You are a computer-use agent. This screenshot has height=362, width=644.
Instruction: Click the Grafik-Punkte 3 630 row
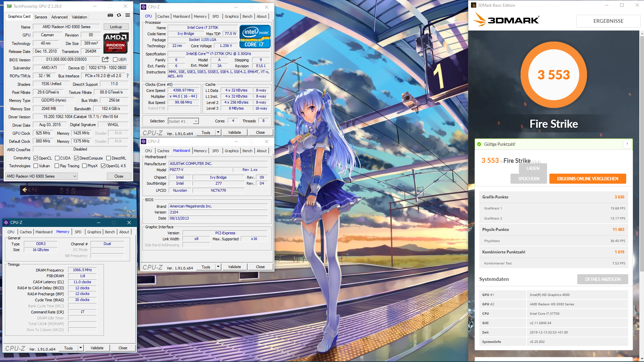click(x=553, y=197)
